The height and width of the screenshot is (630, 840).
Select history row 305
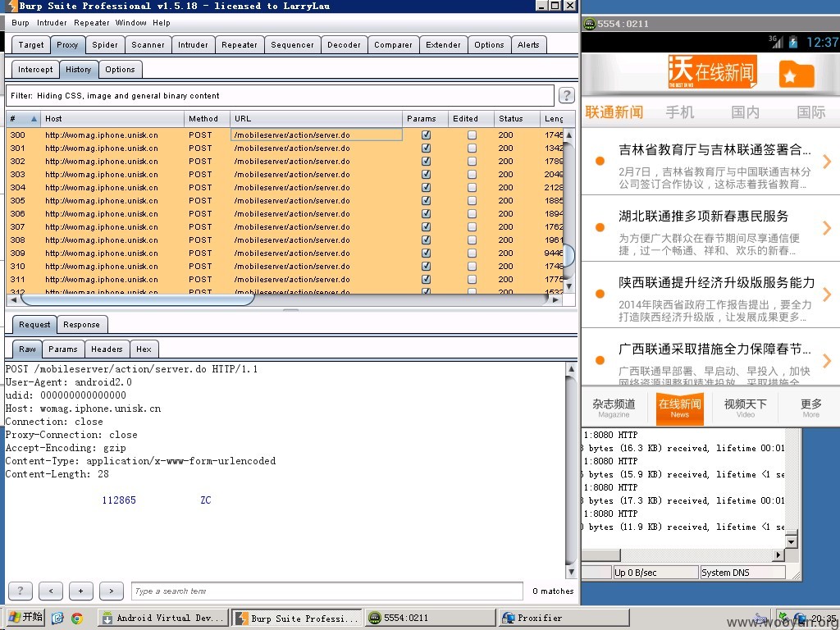click(285, 200)
